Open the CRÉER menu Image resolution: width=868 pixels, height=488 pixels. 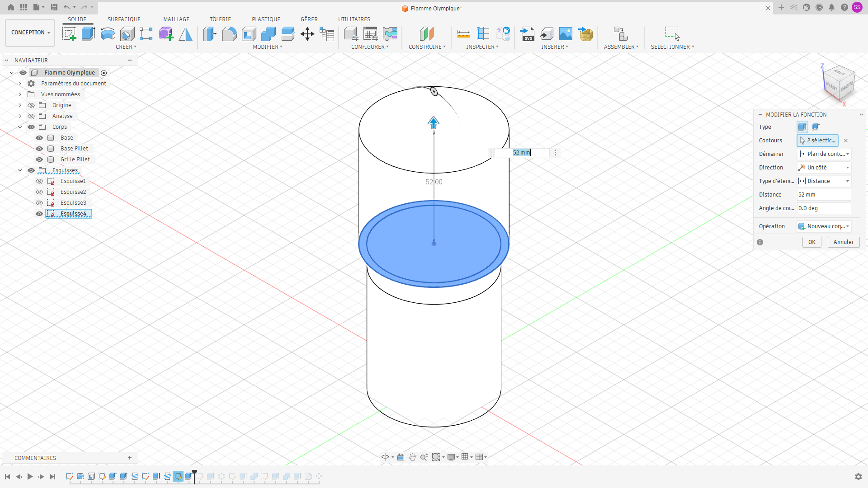(126, 47)
